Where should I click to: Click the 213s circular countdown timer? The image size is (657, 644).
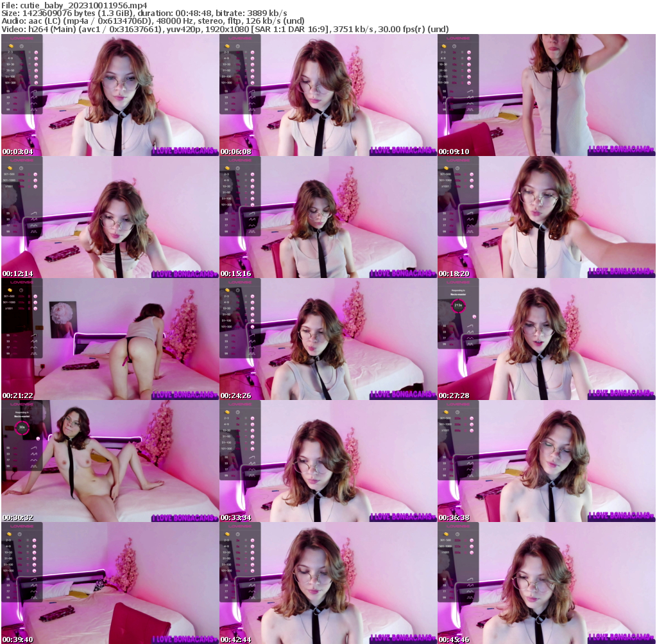pyautogui.click(x=459, y=306)
